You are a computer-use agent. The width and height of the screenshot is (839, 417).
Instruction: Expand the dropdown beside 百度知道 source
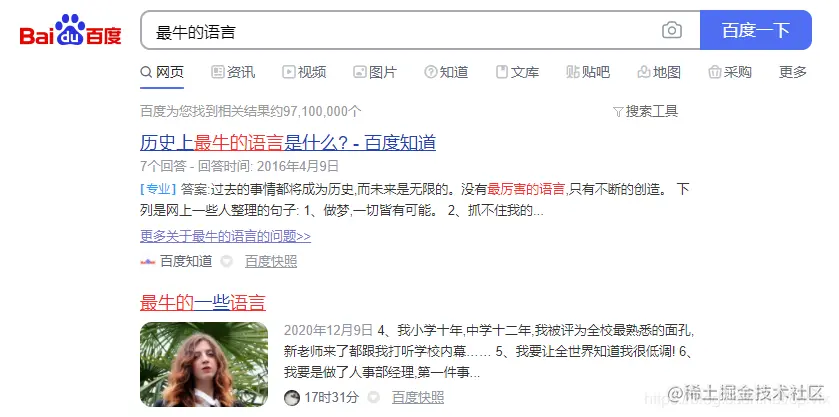click(x=227, y=261)
